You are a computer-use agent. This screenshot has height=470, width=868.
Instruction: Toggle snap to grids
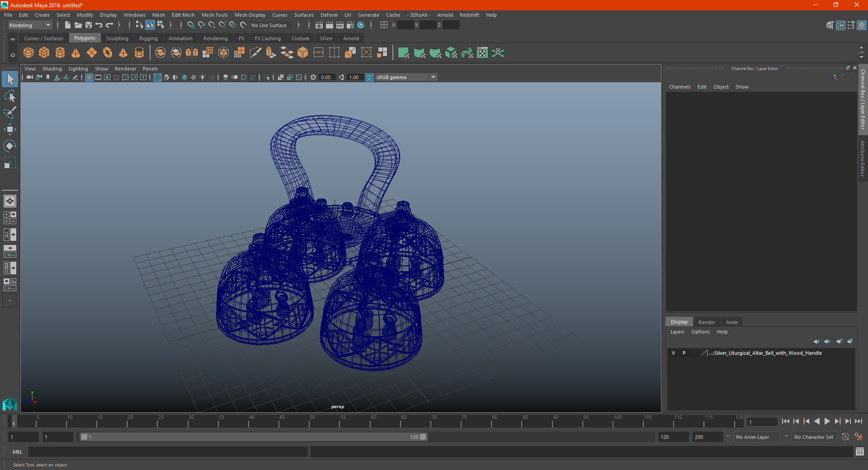pyautogui.click(x=191, y=25)
